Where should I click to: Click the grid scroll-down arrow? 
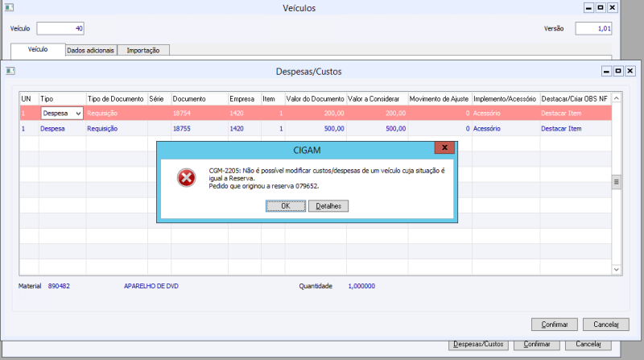pos(616,270)
